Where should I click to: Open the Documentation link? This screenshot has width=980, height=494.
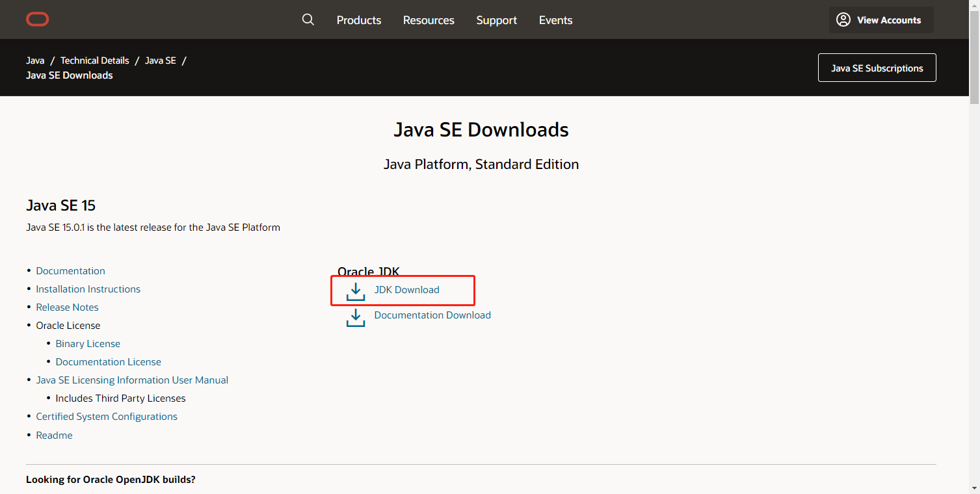(70, 270)
